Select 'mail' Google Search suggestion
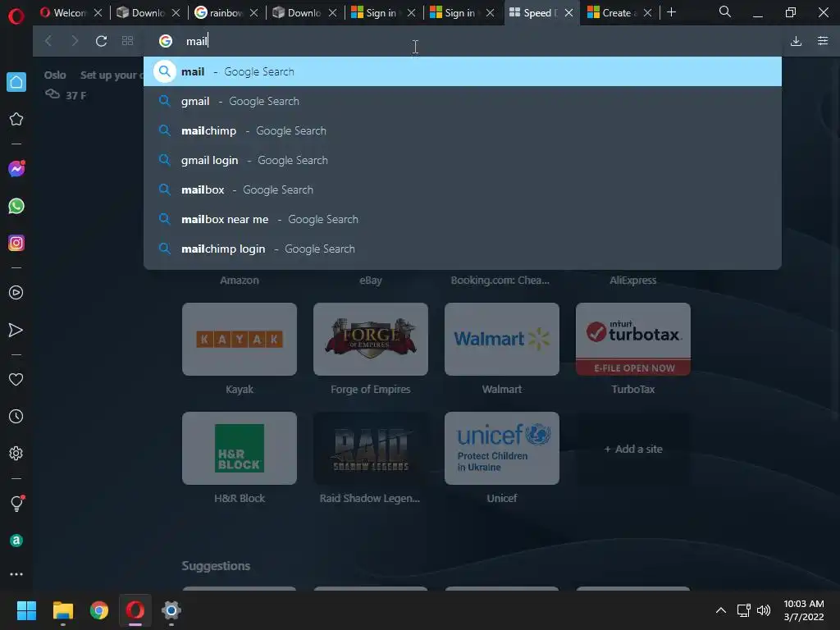This screenshot has width=840, height=630. pos(463,71)
